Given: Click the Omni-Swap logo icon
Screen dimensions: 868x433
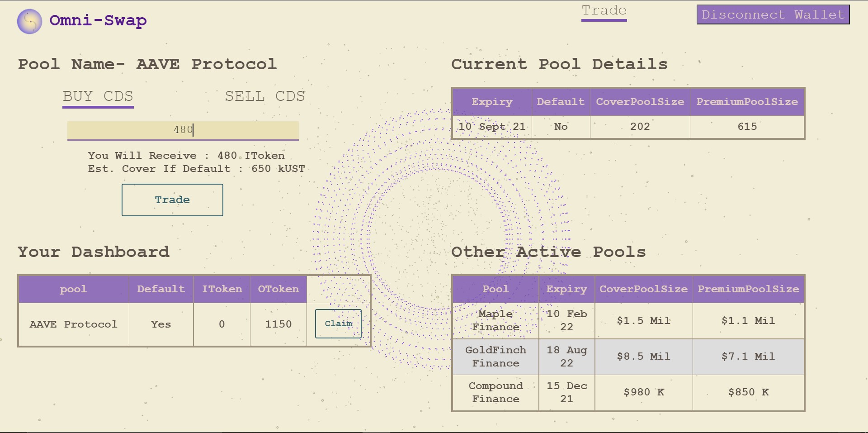Looking at the screenshot, I should tap(29, 21).
